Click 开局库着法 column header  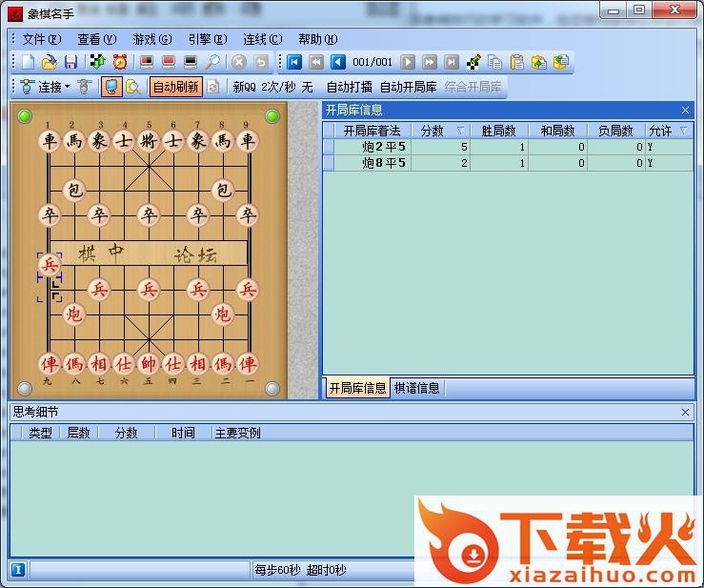pos(372,131)
